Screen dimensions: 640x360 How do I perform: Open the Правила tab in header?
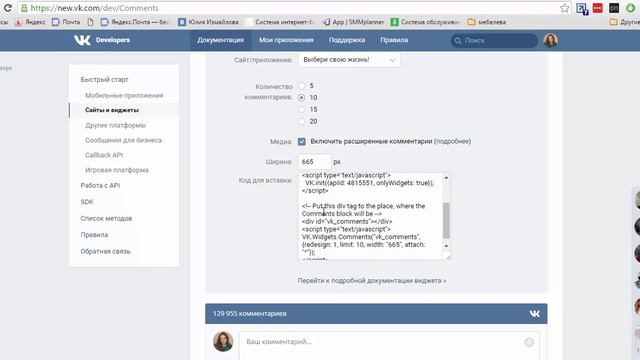tap(394, 40)
